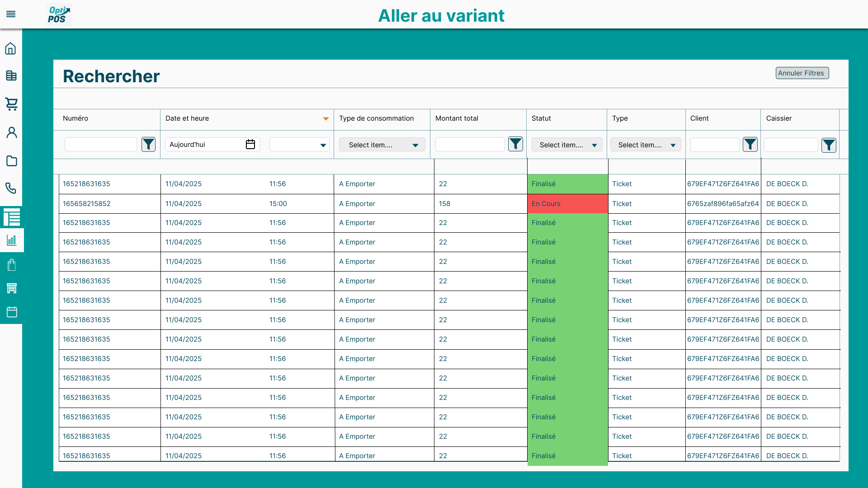This screenshot has width=868, height=488.
Task: Open the shopping cart sidebar icon
Action: [11, 104]
